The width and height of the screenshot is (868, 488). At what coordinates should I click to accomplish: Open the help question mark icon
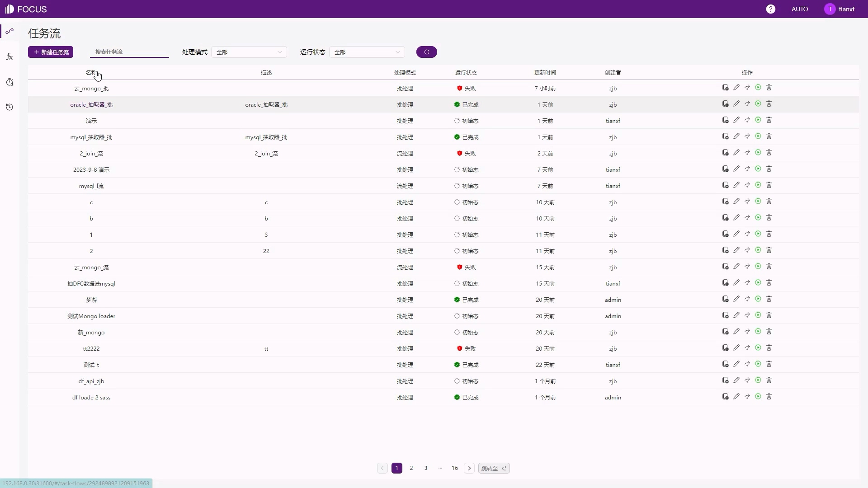tap(771, 9)
